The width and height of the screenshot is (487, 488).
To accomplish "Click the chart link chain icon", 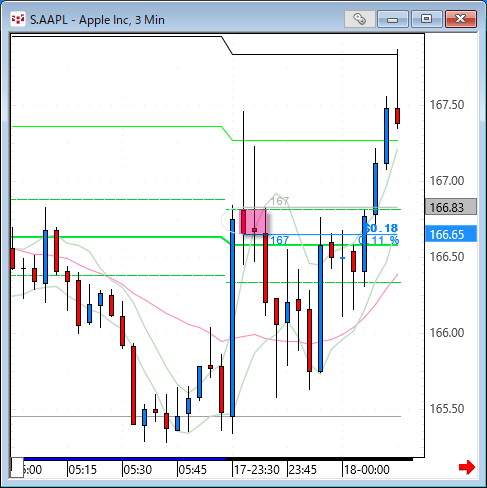I will tap(359, 19).
